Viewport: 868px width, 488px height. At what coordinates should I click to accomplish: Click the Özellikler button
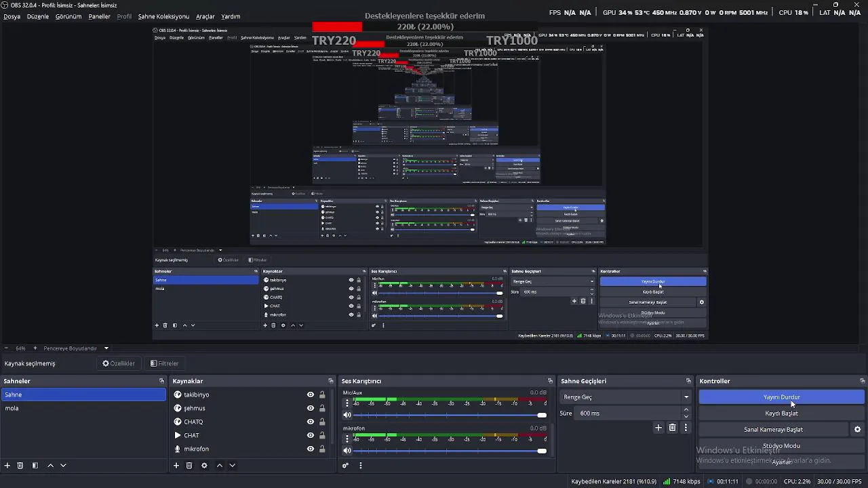[119, 363]
